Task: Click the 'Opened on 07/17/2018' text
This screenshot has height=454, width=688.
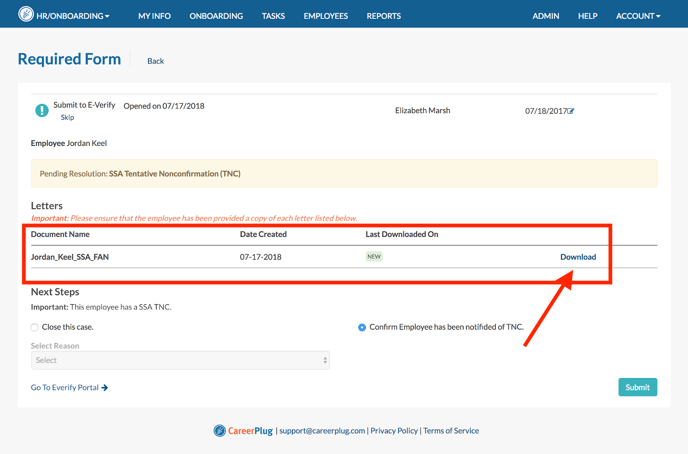Action: click(164, 106)
